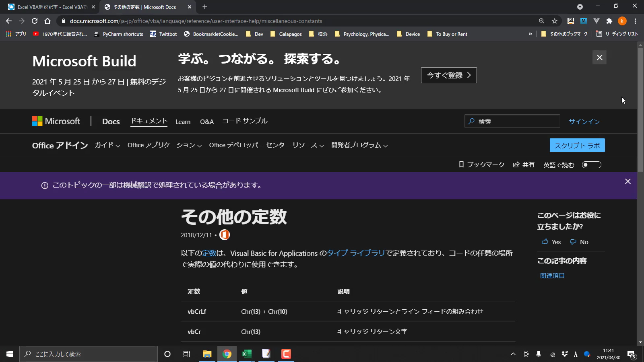Click the No thumbs-down feedback icon

pyautogui.click(x=573, y=242)
